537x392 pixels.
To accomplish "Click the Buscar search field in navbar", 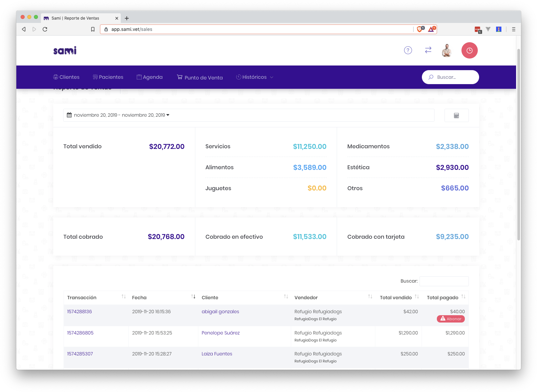I will (x=450, y=77).
